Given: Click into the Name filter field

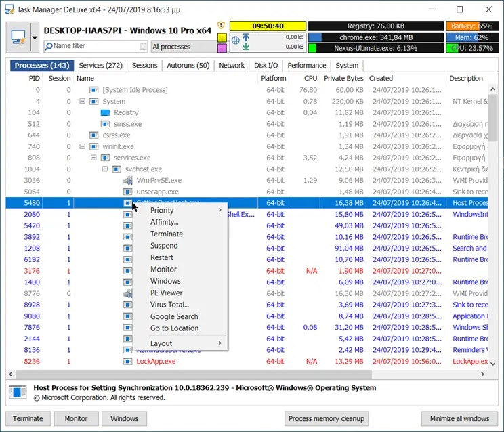Looking at the screenshot, I should coord(96,46).
